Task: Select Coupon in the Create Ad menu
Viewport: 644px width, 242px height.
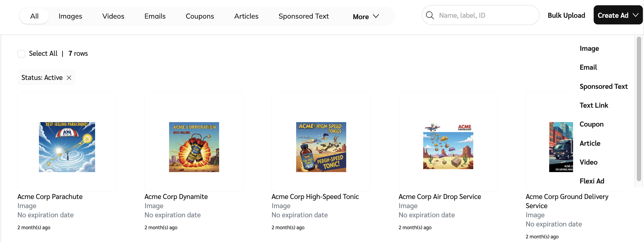Action: pos(591,124)
